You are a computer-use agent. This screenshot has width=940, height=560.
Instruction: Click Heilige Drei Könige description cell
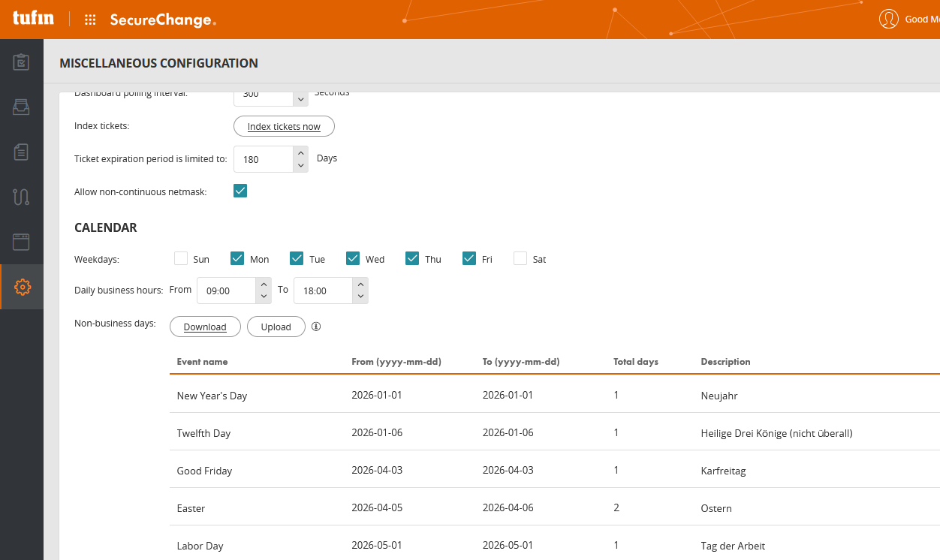776,433
